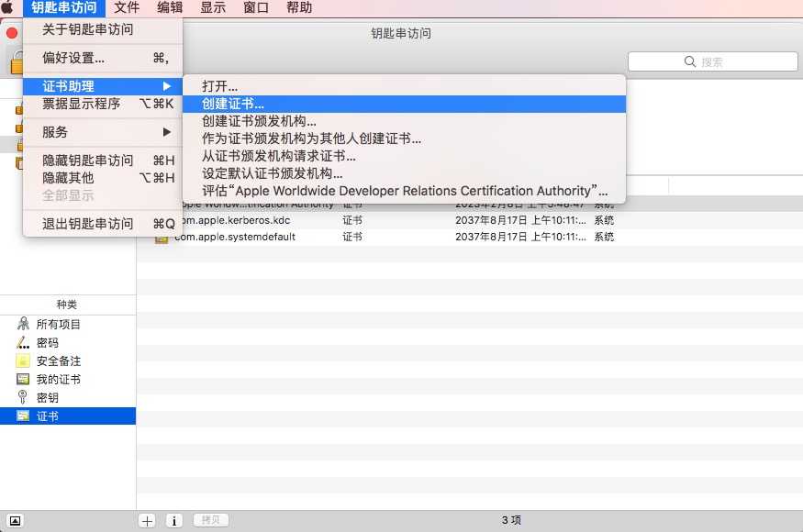The height and width of the screenshot is (532, 803).
Task: Click the 钥匙串访问 menu bar item
Action: [x=64, y=7]
